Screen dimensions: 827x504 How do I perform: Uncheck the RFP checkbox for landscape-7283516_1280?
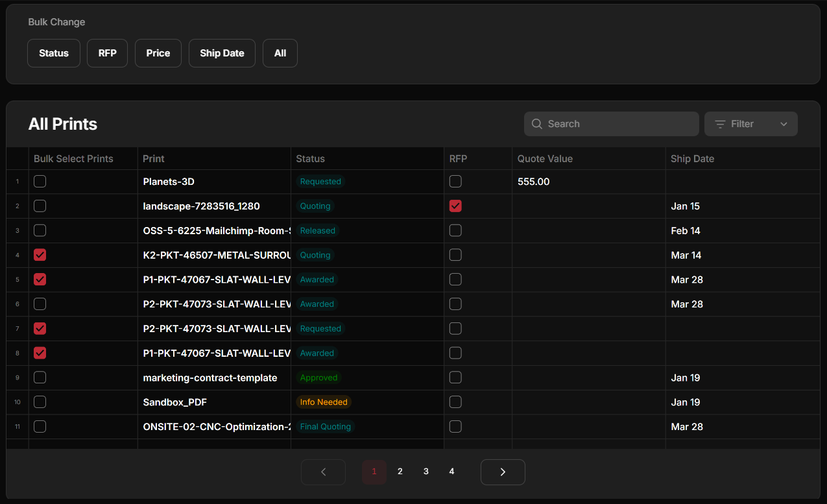coord(455,206)
